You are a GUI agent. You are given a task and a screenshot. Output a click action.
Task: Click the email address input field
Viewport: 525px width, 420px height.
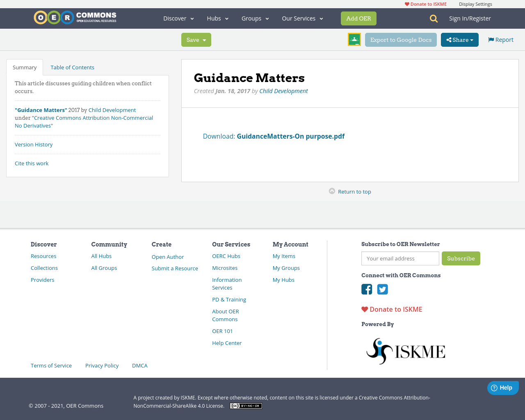400,258
